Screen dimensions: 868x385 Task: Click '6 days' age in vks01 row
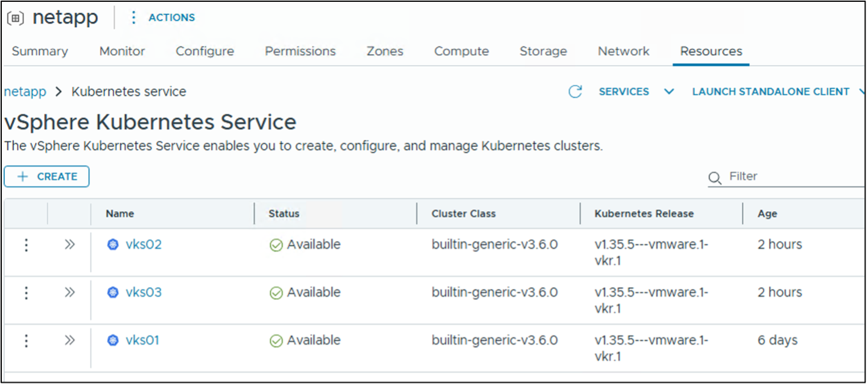(x=778, y=341)
